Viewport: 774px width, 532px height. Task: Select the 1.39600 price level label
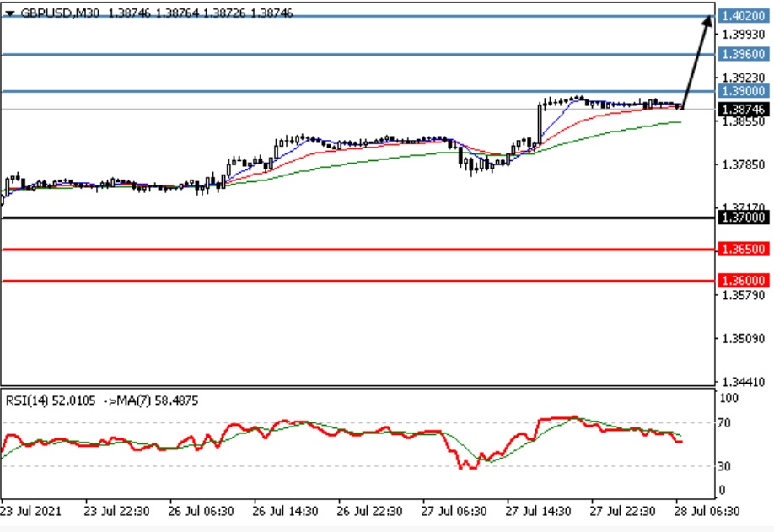click(x=744, y=54)
